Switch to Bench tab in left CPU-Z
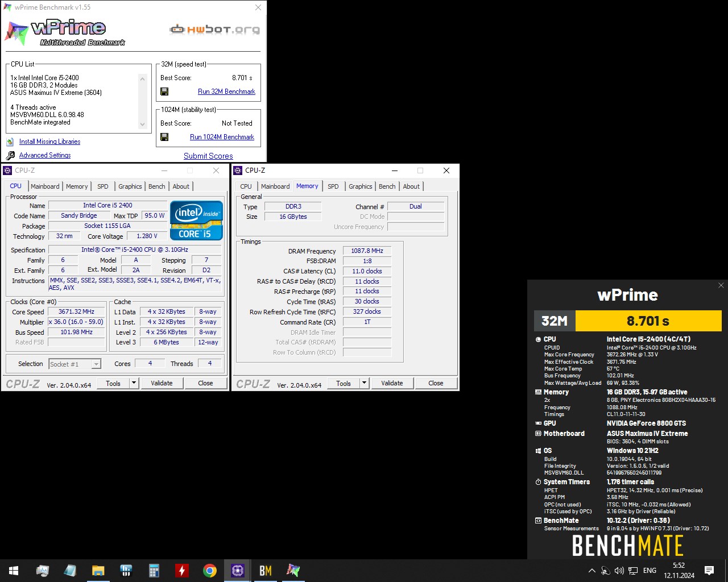The image size is (728, 582). click(x=157, y=186)
